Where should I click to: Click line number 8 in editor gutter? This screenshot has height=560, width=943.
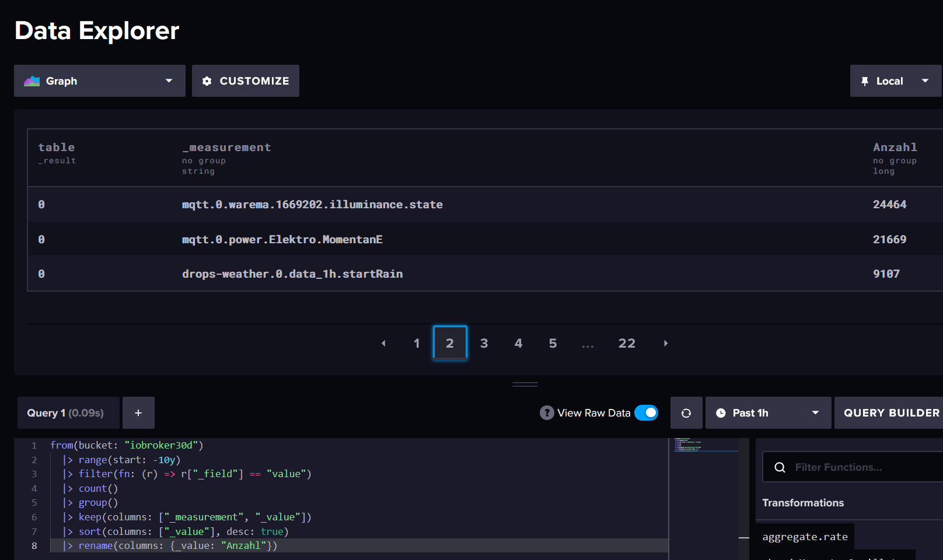click(34, 545)
